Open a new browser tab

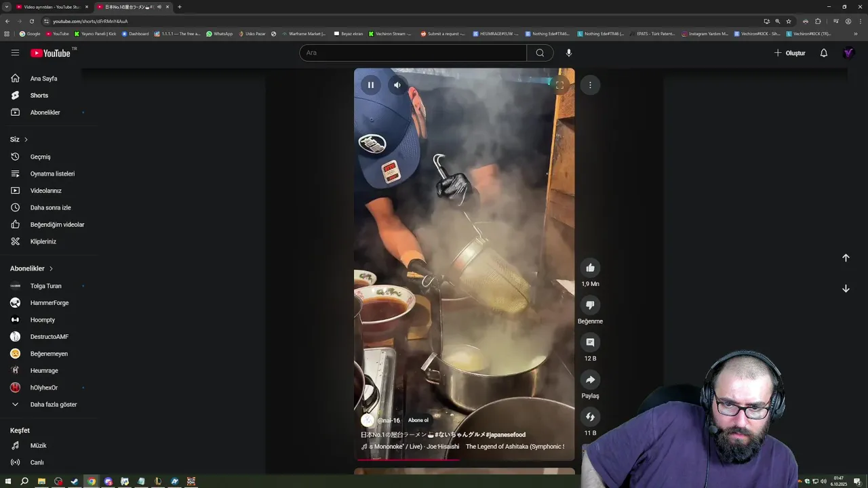pyautogui.click(x=180, y=7)
